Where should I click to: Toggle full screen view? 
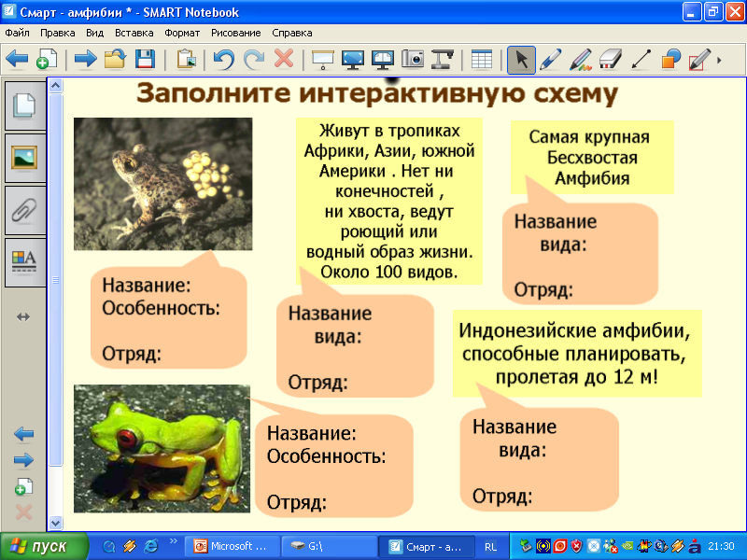point(353,60)
